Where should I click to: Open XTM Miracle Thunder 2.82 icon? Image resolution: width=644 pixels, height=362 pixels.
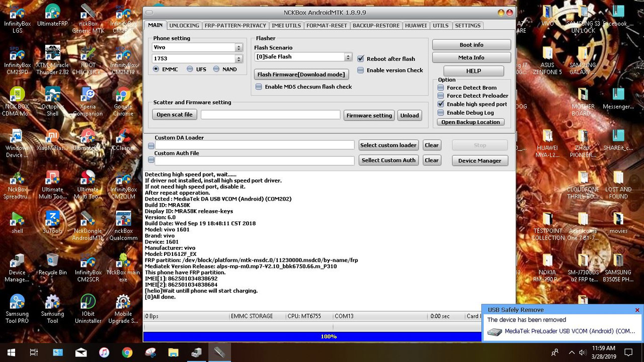(x=52, y=60)
